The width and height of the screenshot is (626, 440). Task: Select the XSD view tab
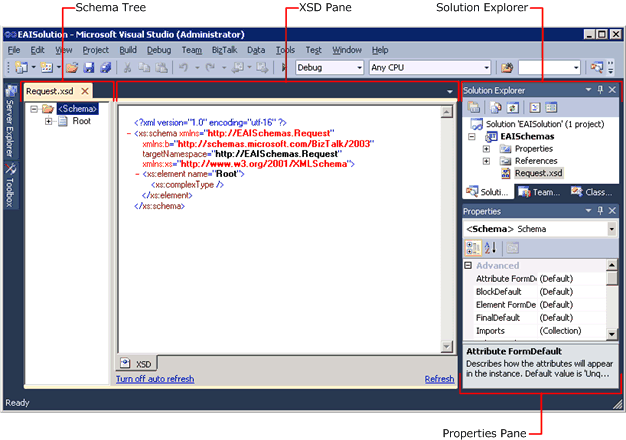(x=137, y=363)
